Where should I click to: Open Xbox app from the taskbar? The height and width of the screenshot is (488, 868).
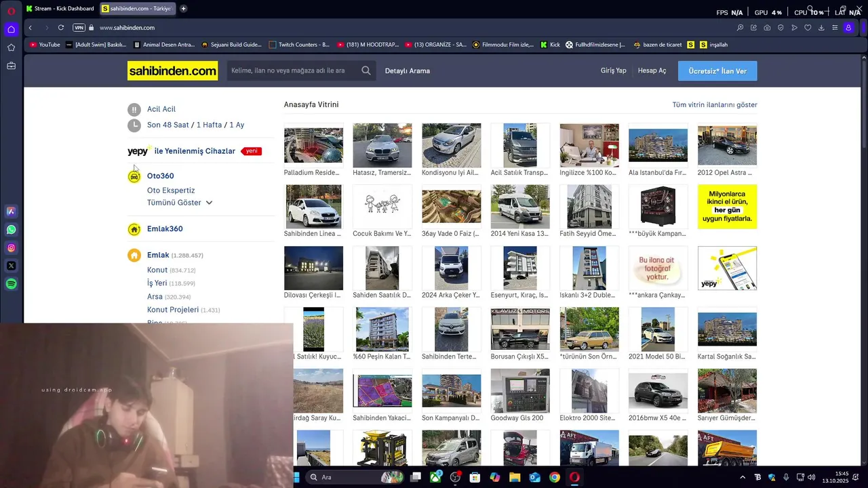point(435,477)
